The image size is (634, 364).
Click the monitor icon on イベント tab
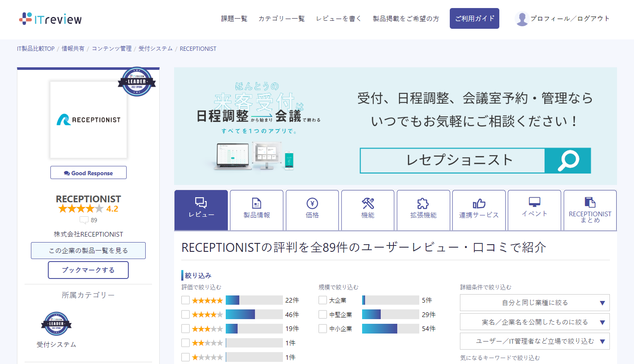534,202
